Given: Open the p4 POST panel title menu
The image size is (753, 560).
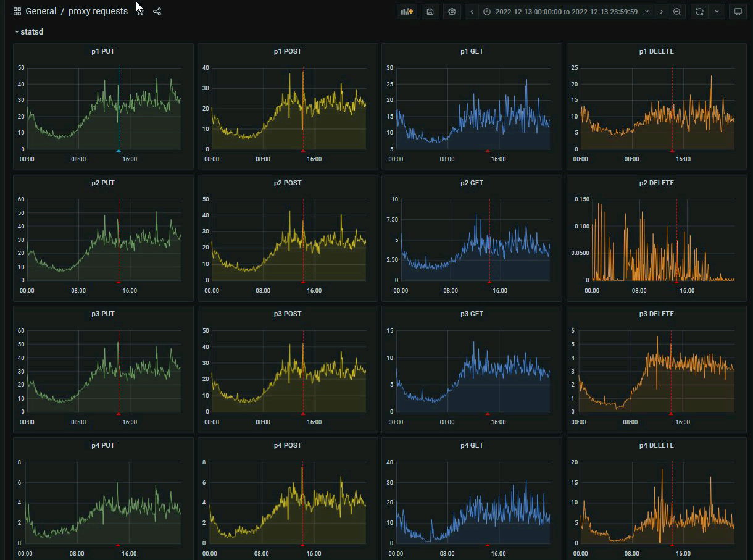Looking at the screenshot, I should pos(288,445).
